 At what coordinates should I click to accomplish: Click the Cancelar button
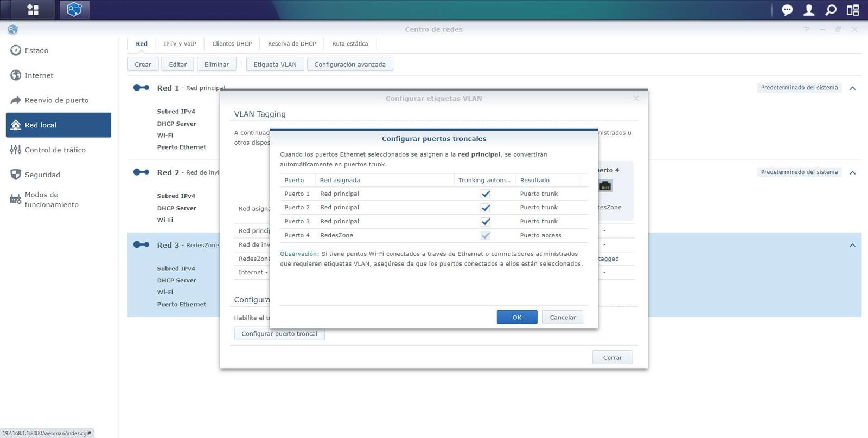coord(563,317)
